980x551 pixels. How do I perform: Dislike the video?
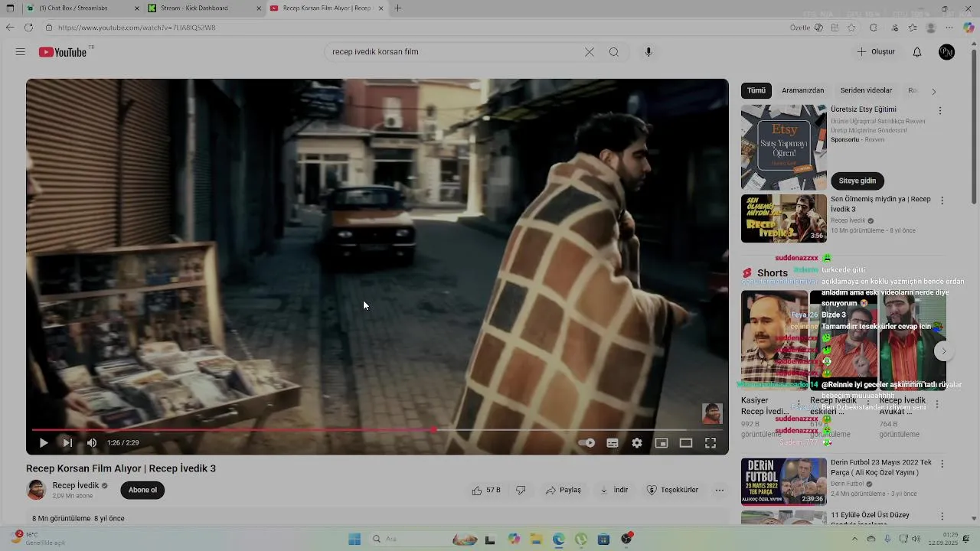point(521,490)
